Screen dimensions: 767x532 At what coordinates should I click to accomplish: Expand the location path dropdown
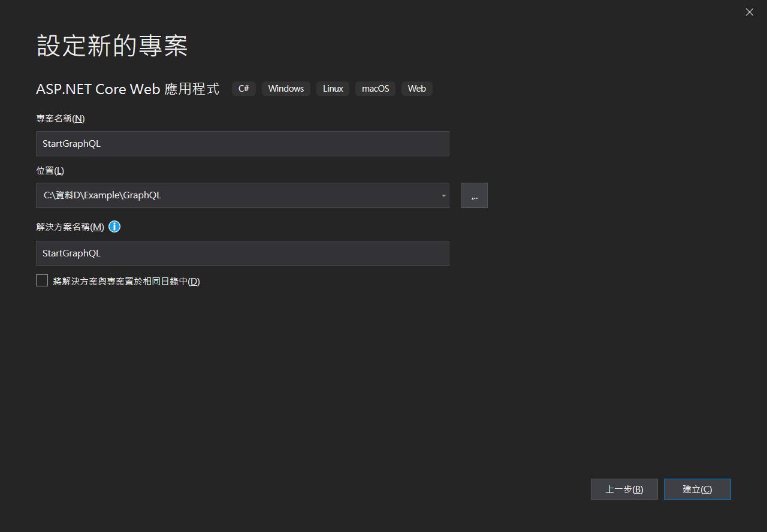pyautogui.click(x=443, y=195)
